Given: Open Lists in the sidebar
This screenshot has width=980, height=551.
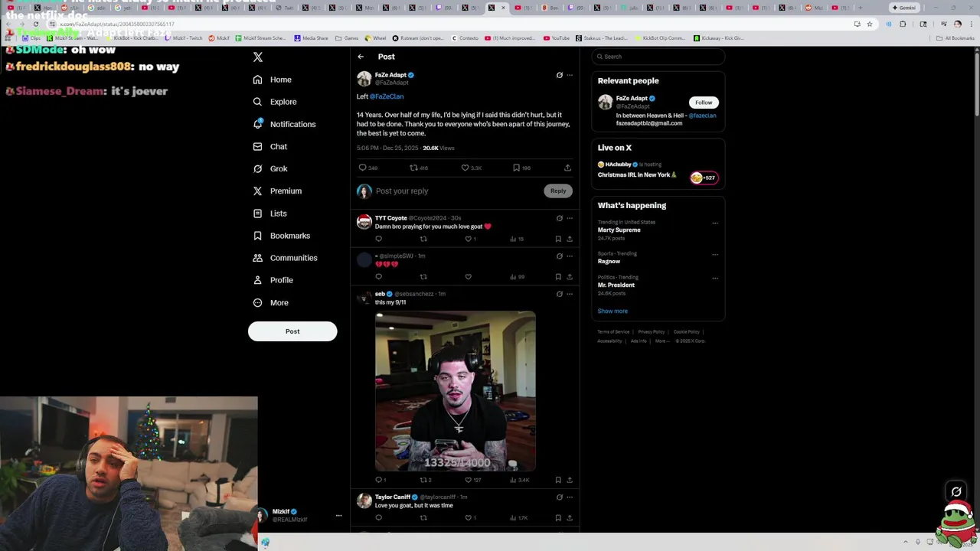Looking at the screenshot, I should (269, 214).
